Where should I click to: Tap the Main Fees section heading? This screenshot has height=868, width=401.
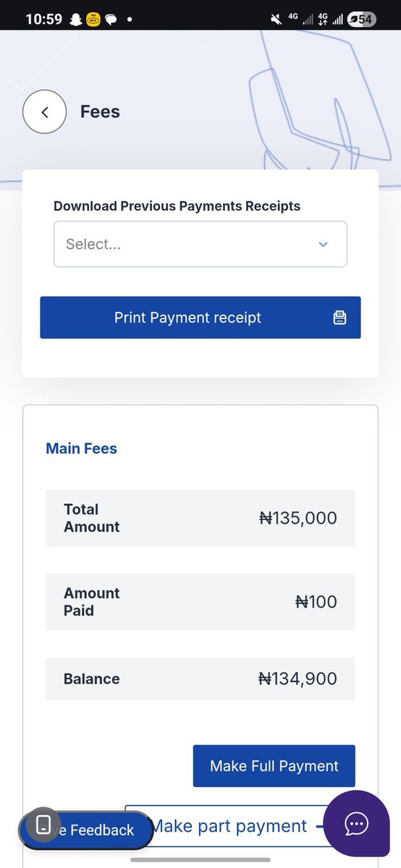click(x=81, y=448)
